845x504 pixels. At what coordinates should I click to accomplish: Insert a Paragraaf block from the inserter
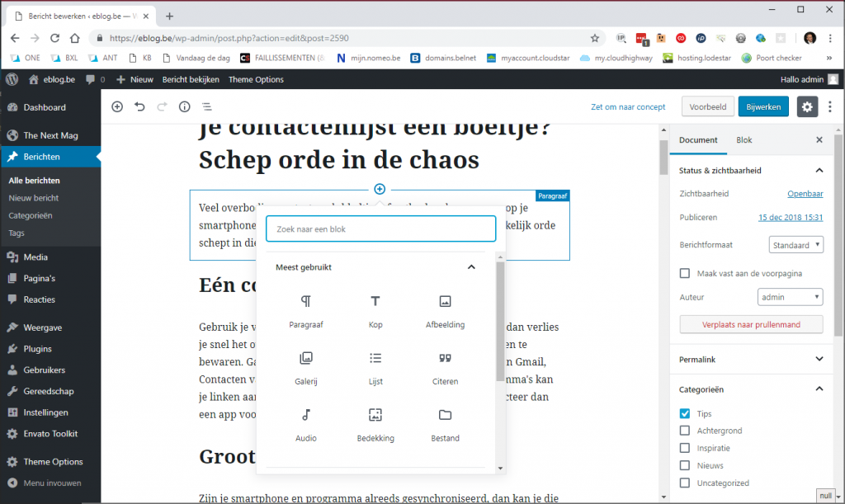pos(306,311)
